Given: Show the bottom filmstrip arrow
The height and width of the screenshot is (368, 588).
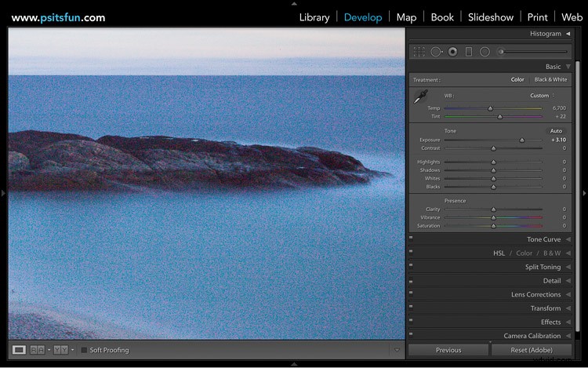Looking at the screenshot, I should [x=294, y=364].
